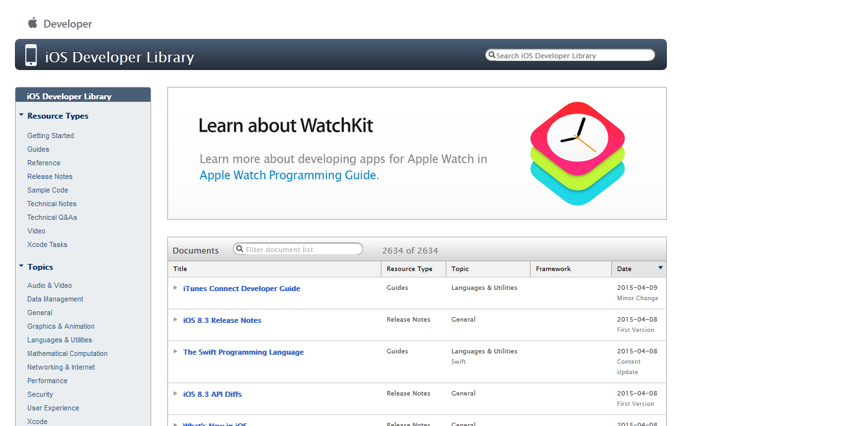
Task: Focus the Filter document list field
Action: pyautogui.click(x=298, y=249)
